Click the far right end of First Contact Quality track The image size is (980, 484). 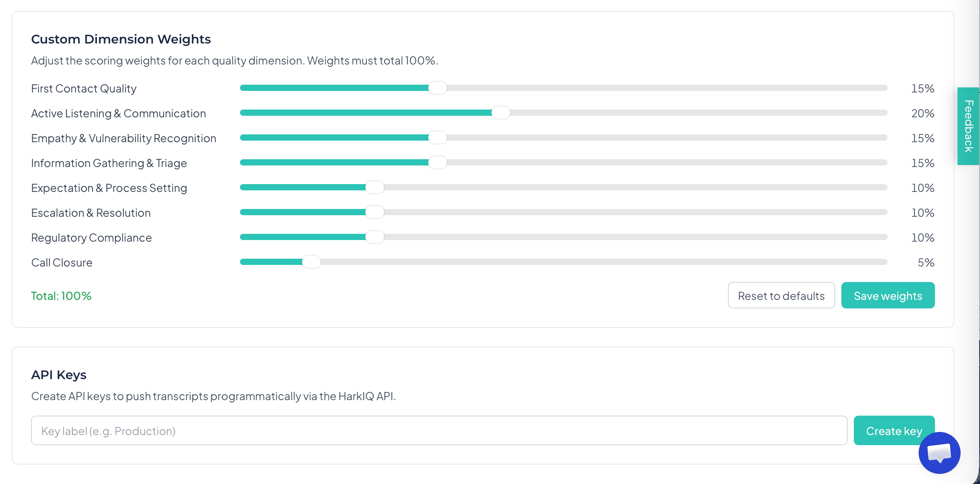pos(884,88)
